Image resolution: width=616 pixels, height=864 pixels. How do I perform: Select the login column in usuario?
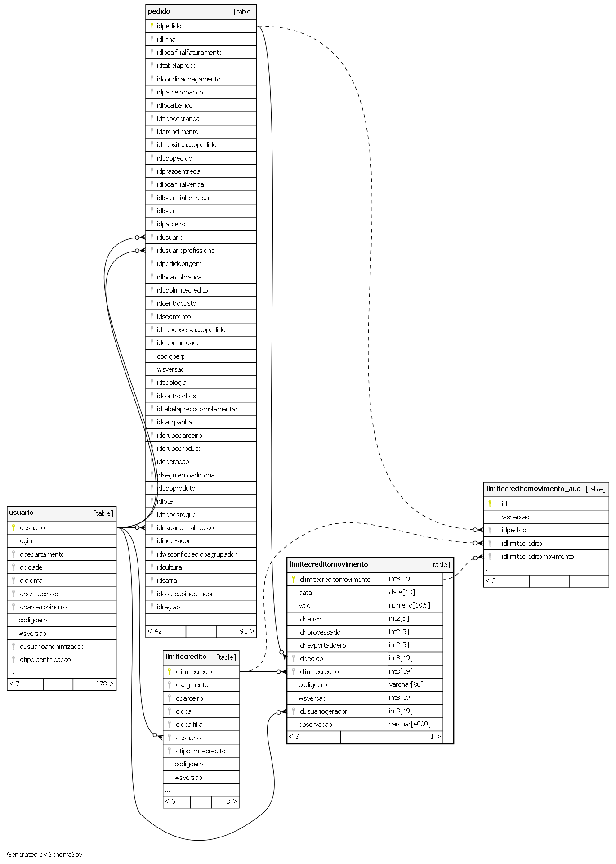click(62, 541)
